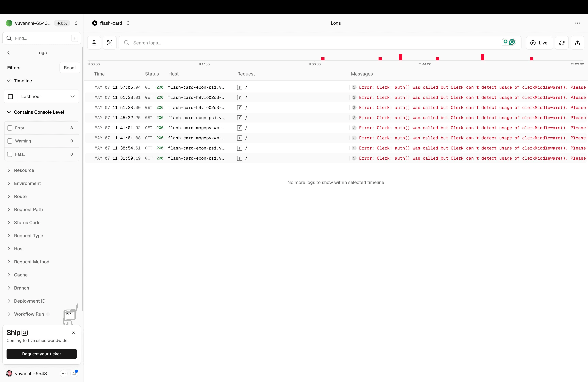This screenshot has height=382, width=588.
Task: Click function icon in 11:57:05 row
Action: tap(239, 87)
